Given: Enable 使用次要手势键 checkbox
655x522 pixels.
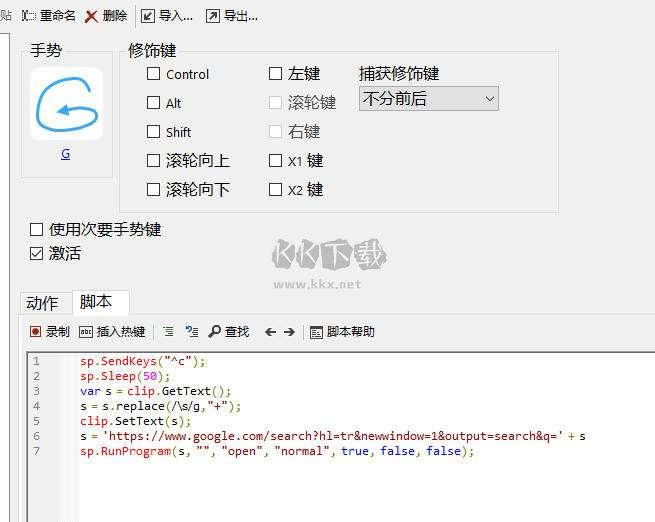Looking at the screenshot, I should pyautogui.click(x=36, y=230).
